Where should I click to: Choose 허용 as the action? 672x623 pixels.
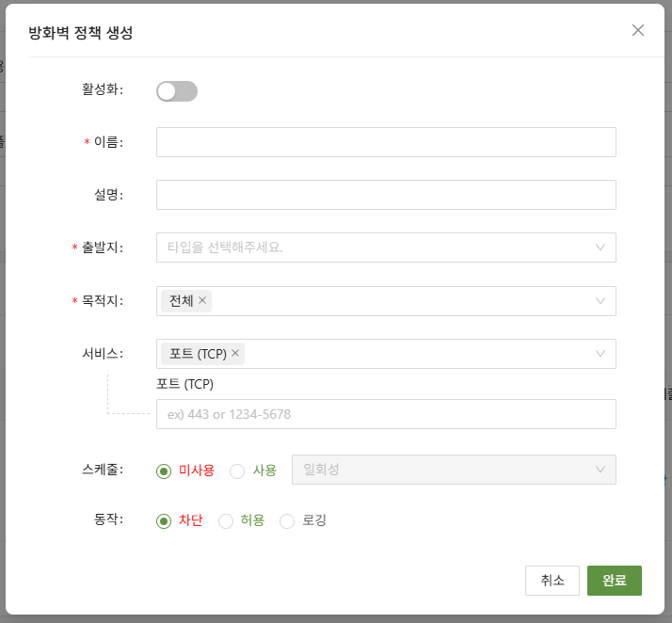click(x=226, y=521)
